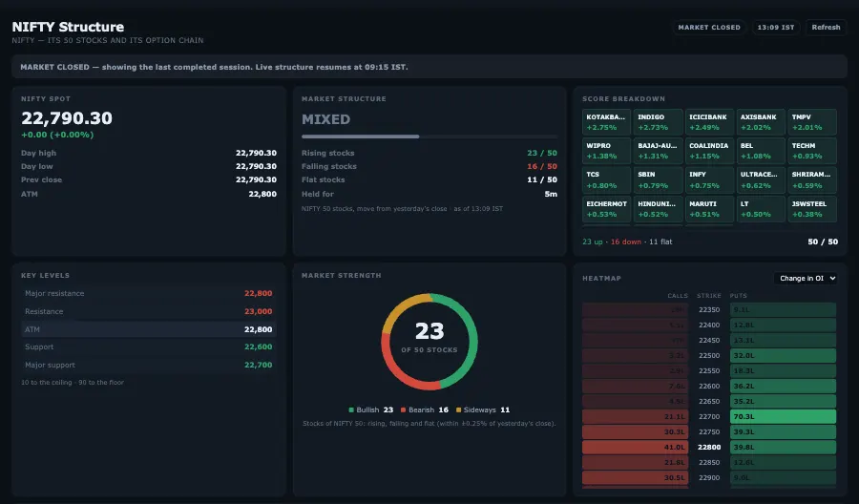Open the BAJAJ-AU... score card
The image size is (859, 504).
coord(658,151)
